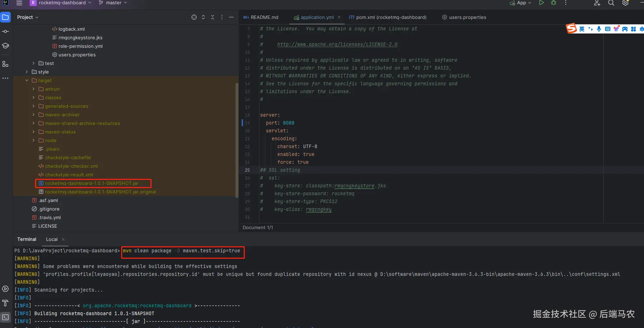Switch to users.properties editor tab
644x328 pixels.
[464, 17]
